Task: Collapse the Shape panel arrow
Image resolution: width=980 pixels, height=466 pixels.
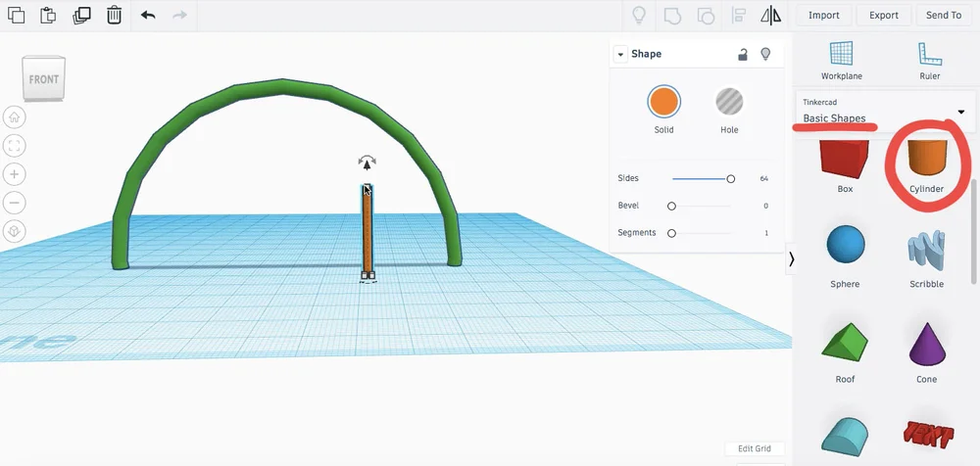Action: 620,55
